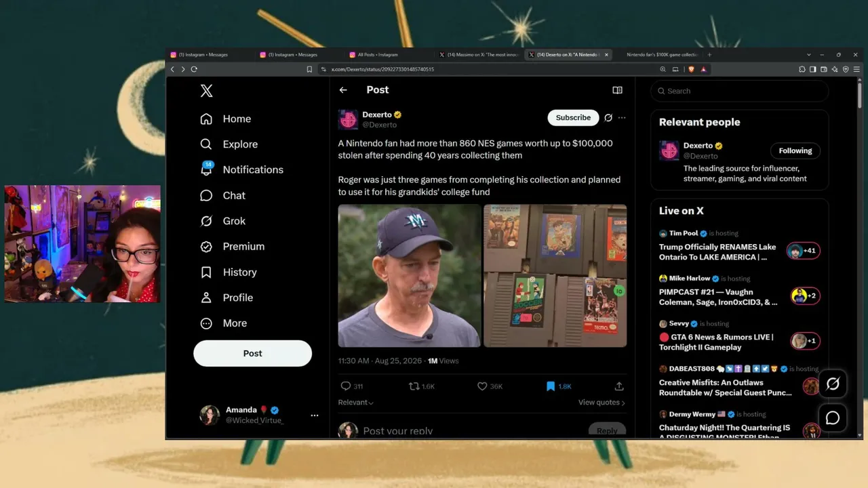
Task: Click the Grok icon next to Subscribe
Action: pyautogui.click(x=608, y=118)
